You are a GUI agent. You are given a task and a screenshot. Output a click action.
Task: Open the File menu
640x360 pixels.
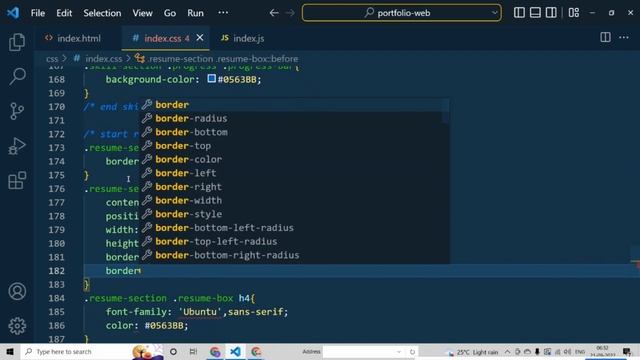(x=38, y=13)
